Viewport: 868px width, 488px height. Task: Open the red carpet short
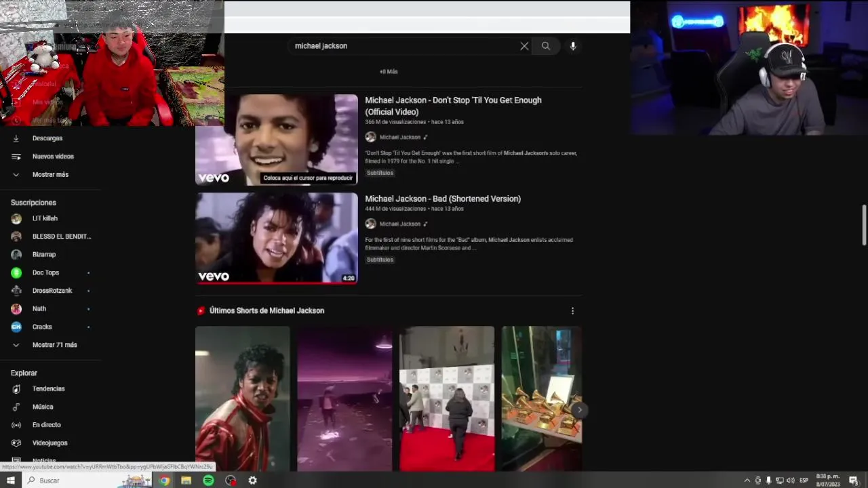pyautogui.click(x=447, y=399)
